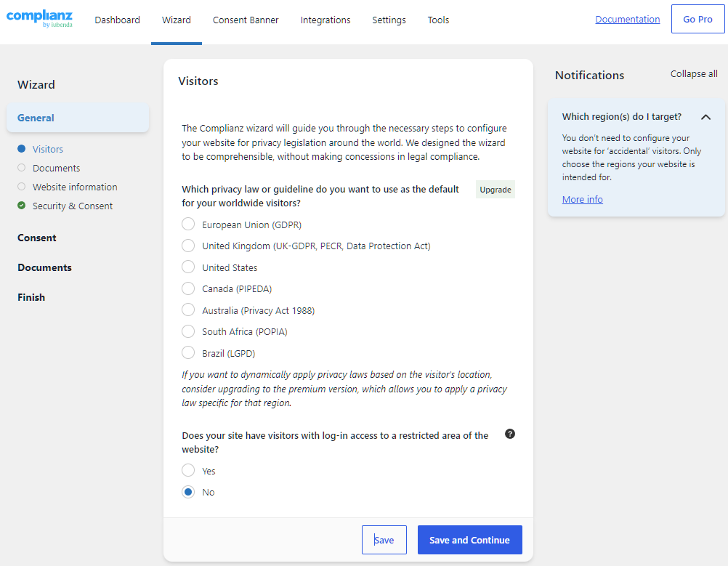The height and width of the screenshot is (566, 728).
Task: Open the Security & Consent step
Action: point(73,206)
